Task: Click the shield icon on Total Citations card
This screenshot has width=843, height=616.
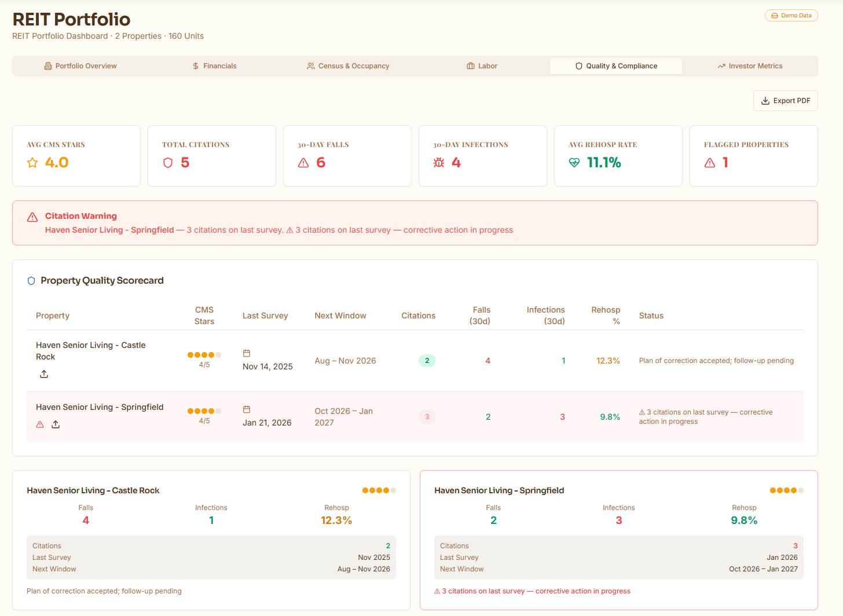Action: pos(168,163)
